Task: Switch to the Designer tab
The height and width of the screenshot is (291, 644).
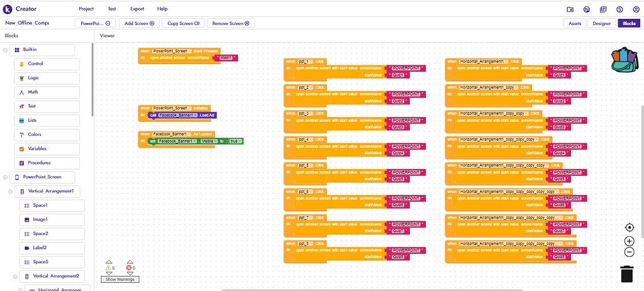Action: 602,23
